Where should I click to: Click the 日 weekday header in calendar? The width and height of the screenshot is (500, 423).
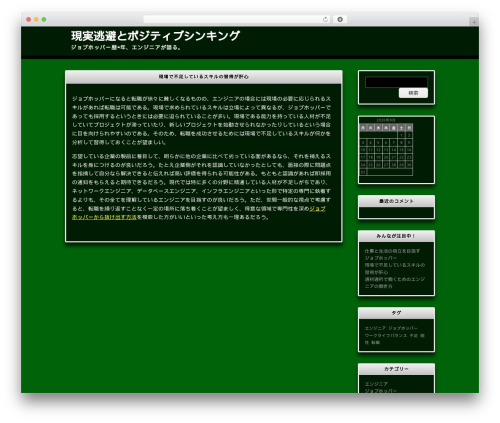409,128
